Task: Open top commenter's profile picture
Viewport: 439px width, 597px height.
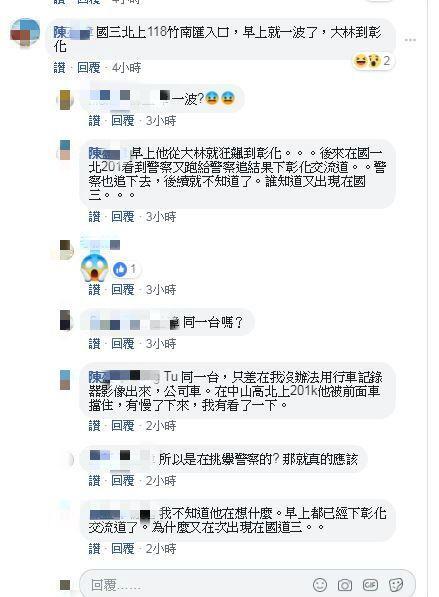Action: click(x=25, y=33)
